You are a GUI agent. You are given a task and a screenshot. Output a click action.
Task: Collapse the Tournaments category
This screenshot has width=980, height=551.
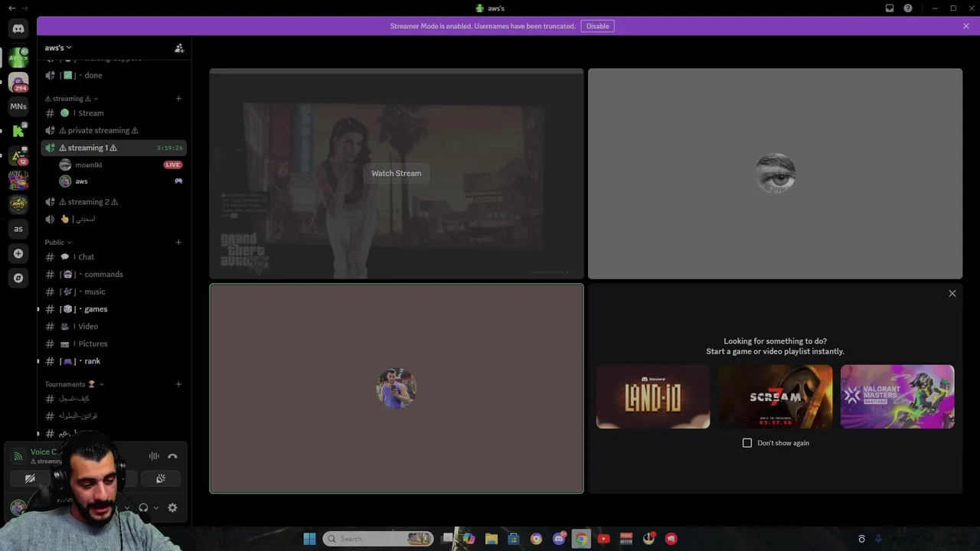point(74,384)
